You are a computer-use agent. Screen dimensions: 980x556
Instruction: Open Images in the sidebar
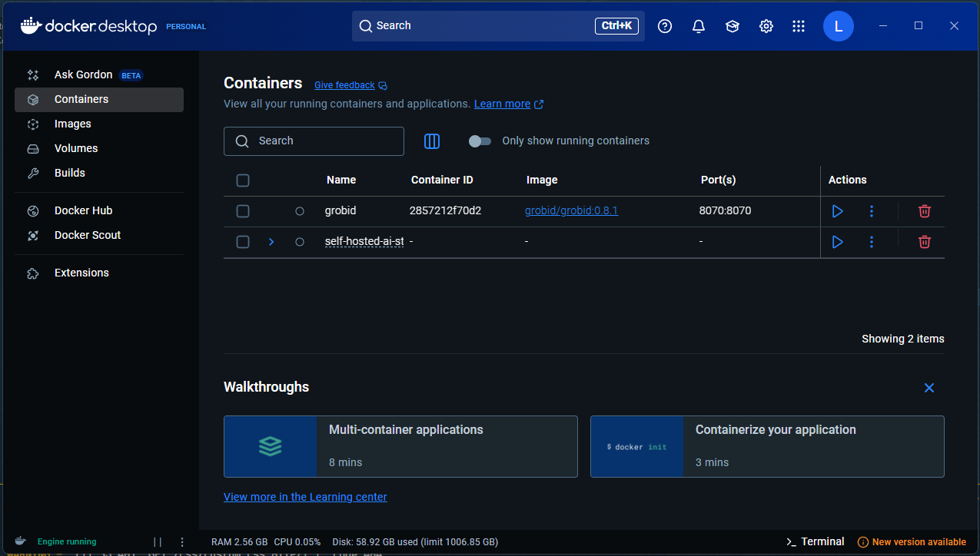tap(99, 124)
